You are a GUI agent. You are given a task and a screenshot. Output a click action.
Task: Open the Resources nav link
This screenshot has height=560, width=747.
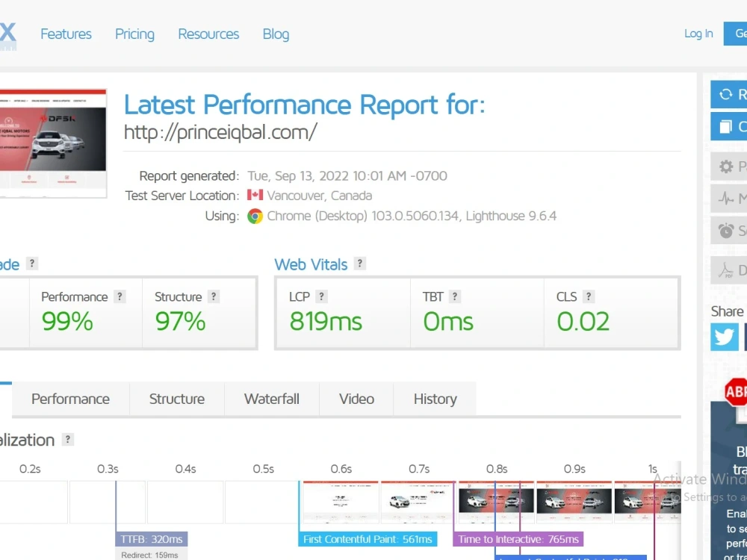208,34
